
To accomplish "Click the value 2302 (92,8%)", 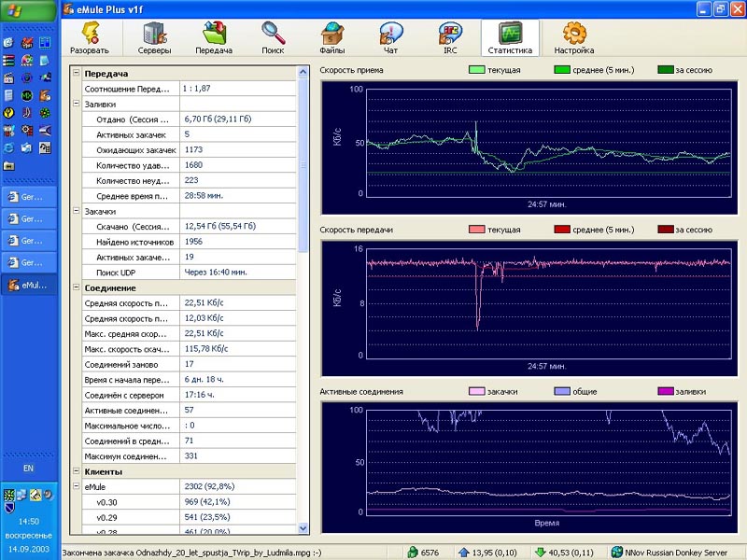I will (x=209, y=486).
